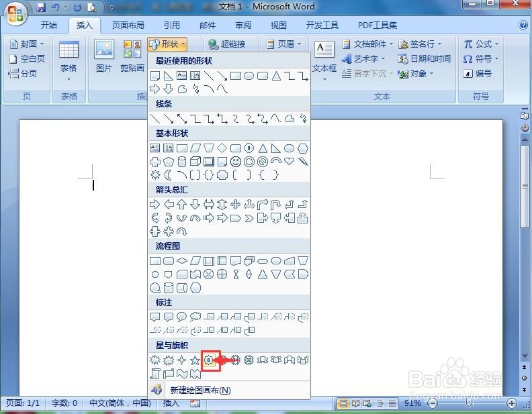532x414 pixels.
Task: Open the 引用 references tab
Action: point(172,25)
